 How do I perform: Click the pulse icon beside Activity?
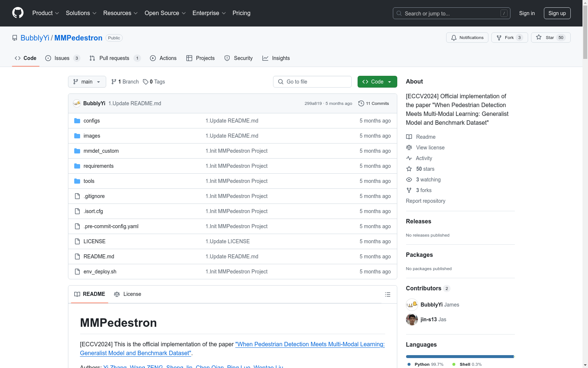(409, 158)
